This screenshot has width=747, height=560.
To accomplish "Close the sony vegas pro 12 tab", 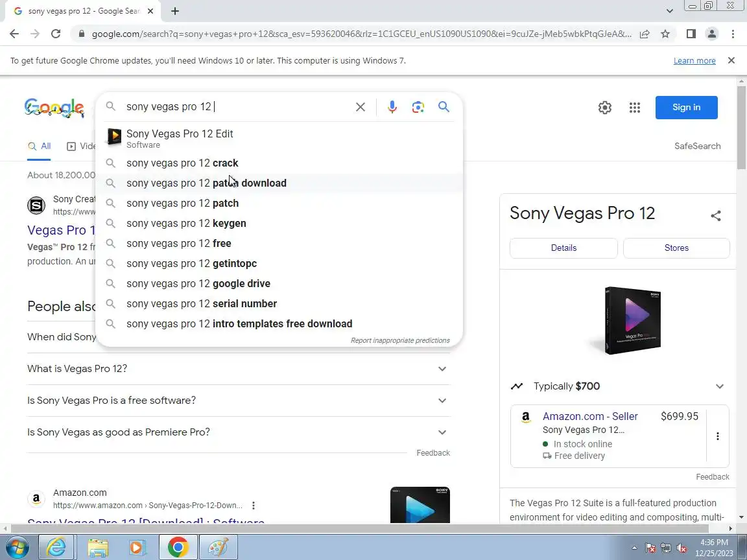I will click(x=150, y=11).
